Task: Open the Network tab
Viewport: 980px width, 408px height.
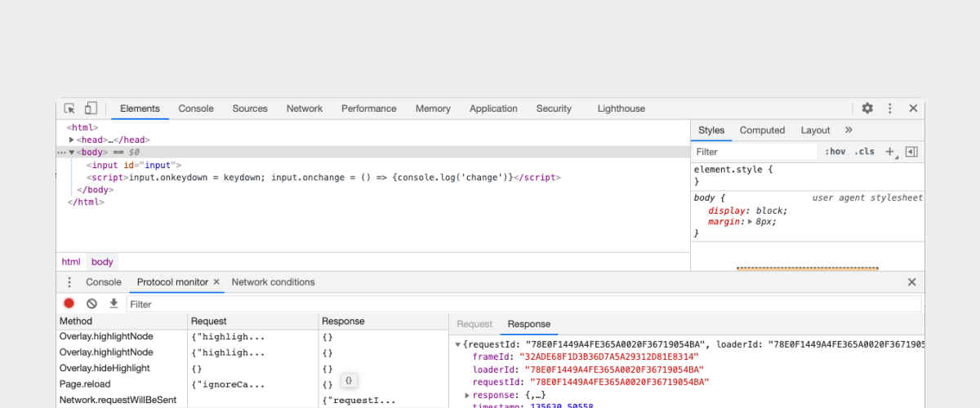Action: tap(305, 109)
